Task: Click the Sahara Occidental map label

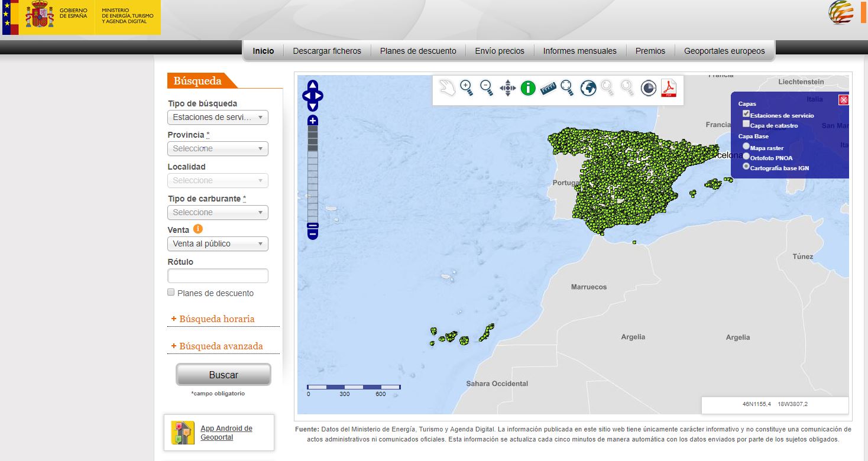Action: click(497, 384)
